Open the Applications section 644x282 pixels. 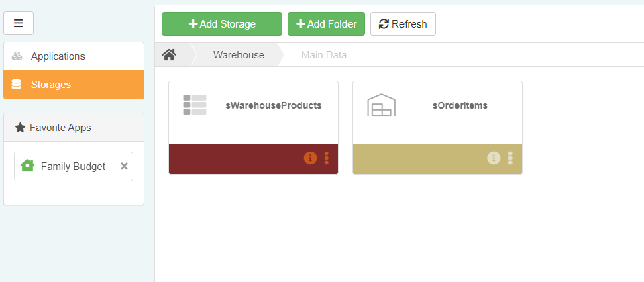point(58,56)
